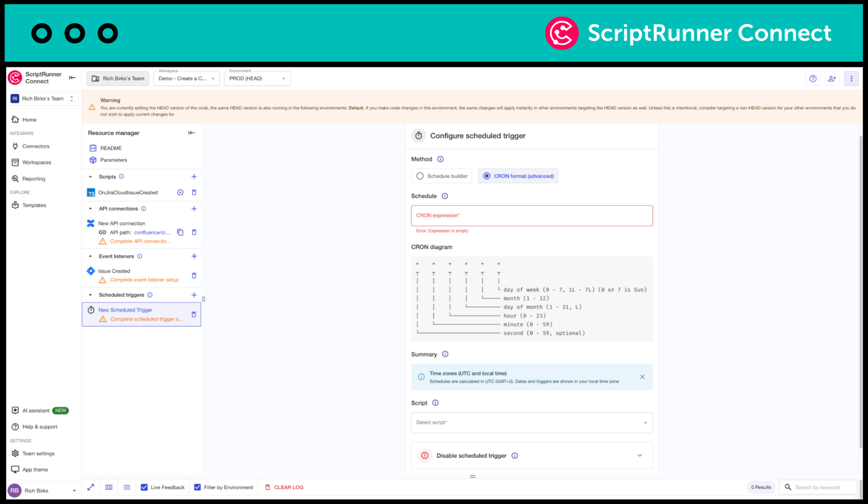Viewport: 868px width, 504px height.
Task: Collapse the Scripts section
Action: coord(90,177)
